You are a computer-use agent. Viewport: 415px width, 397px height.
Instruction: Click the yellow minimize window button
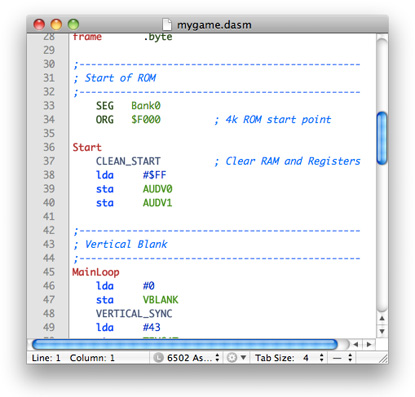pos(56,24)
